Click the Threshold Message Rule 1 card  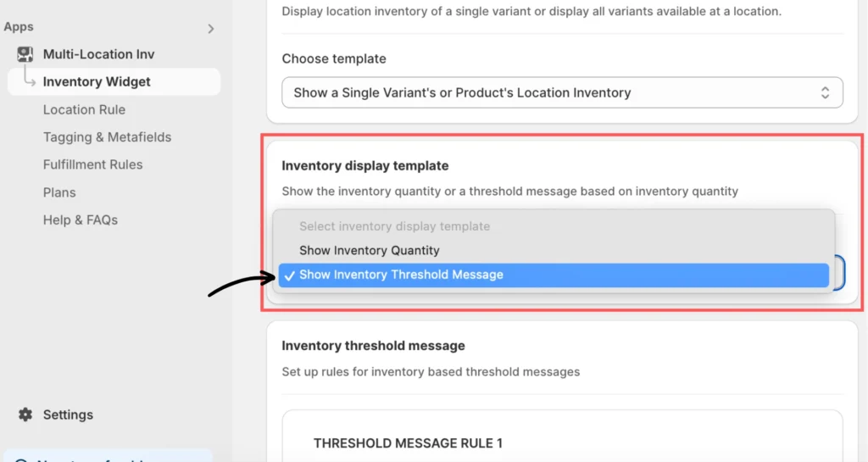562,443
